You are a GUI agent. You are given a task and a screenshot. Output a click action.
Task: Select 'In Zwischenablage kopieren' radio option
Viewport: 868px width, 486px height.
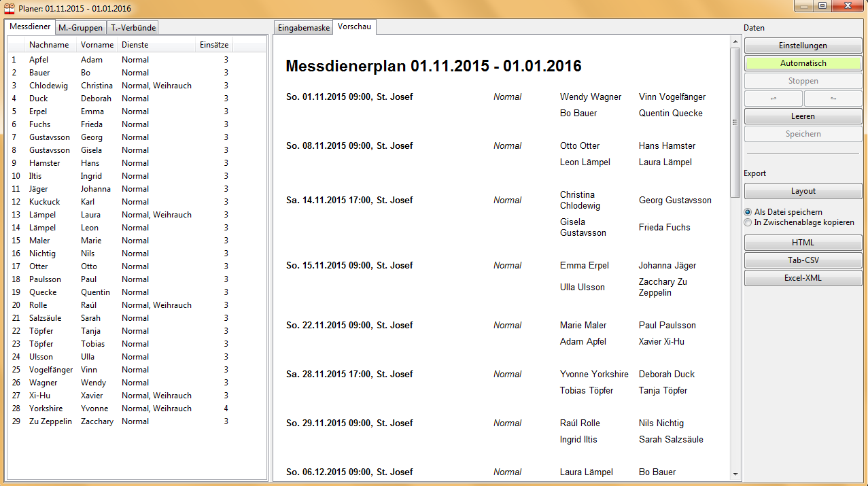click(748, 222)
